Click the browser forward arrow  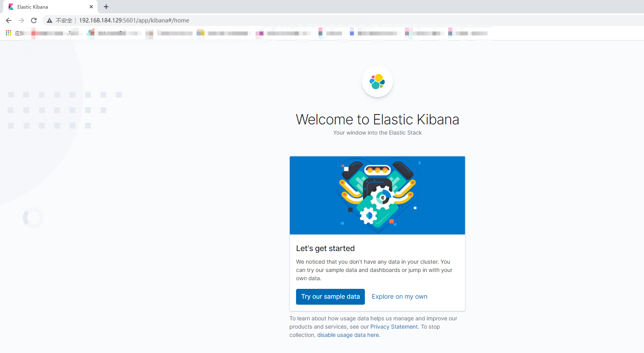pos(21,20)
